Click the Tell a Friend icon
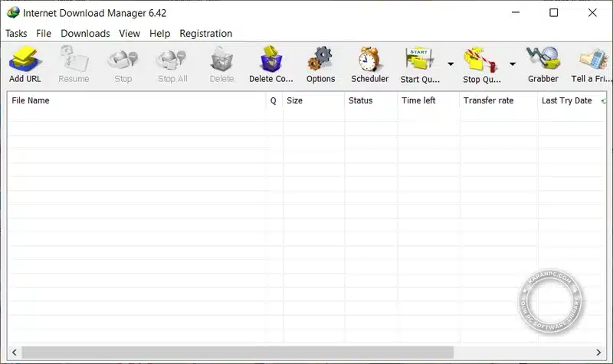This screenshot has width=613, height=364. click(593, 60)
